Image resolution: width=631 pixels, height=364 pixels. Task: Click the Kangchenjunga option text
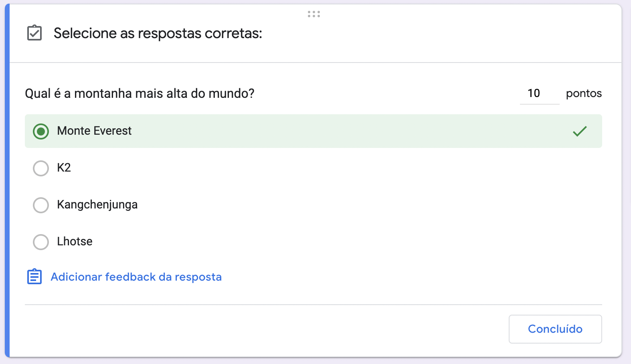click(97, 205)
